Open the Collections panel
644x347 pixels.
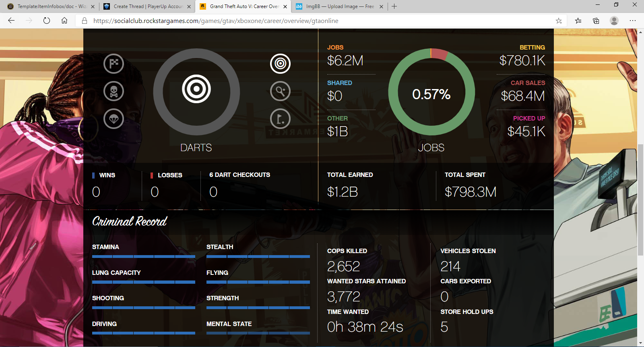pyautogui.click(x=596, y=21)
